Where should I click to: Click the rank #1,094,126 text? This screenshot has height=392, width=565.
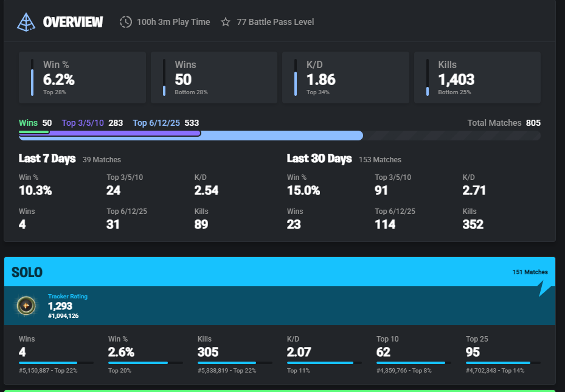63,315
